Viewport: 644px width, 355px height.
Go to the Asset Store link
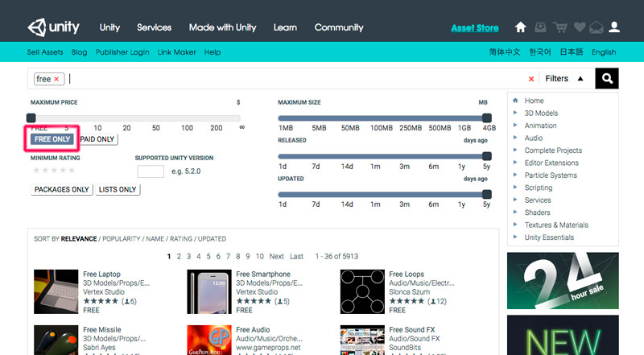pyautogui.click(x=475, y=28)
